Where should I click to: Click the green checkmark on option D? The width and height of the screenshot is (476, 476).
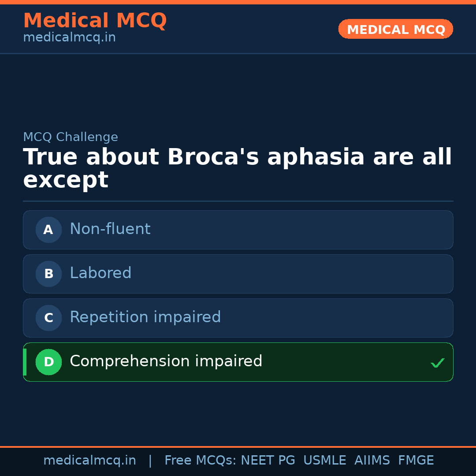click(437, 363)
